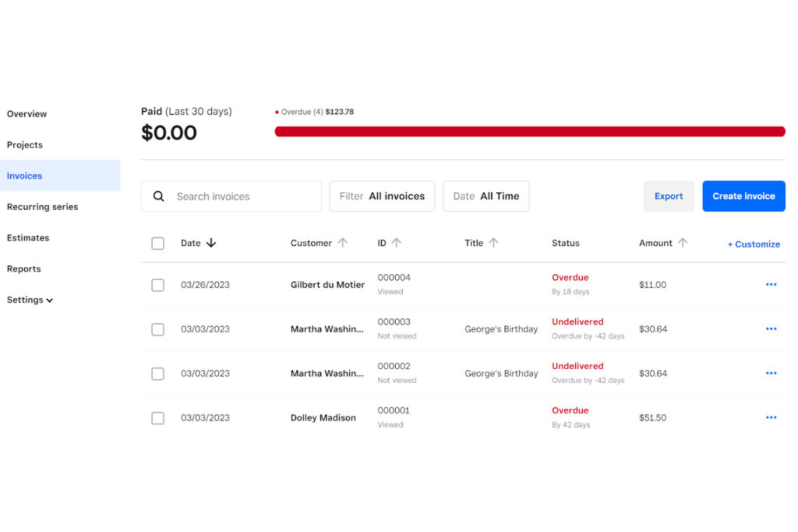Check the Gilbert du Motier invoice checkbox
This screenshot has width=798, height=532.
[x=157, y=285]
